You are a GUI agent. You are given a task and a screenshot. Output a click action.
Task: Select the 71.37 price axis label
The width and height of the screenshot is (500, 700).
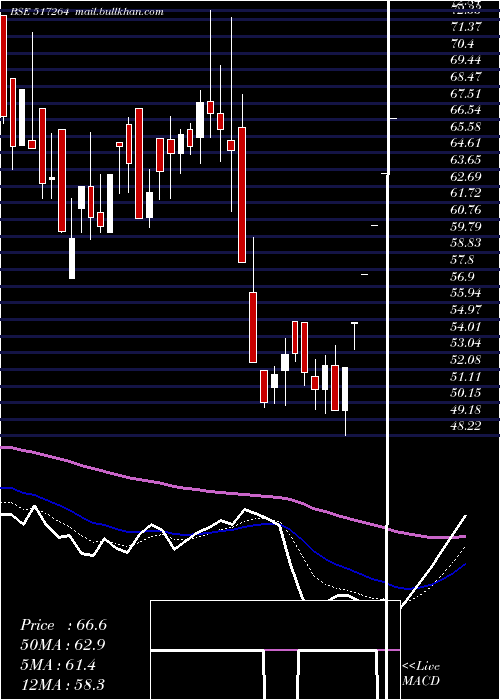(466, 27)
